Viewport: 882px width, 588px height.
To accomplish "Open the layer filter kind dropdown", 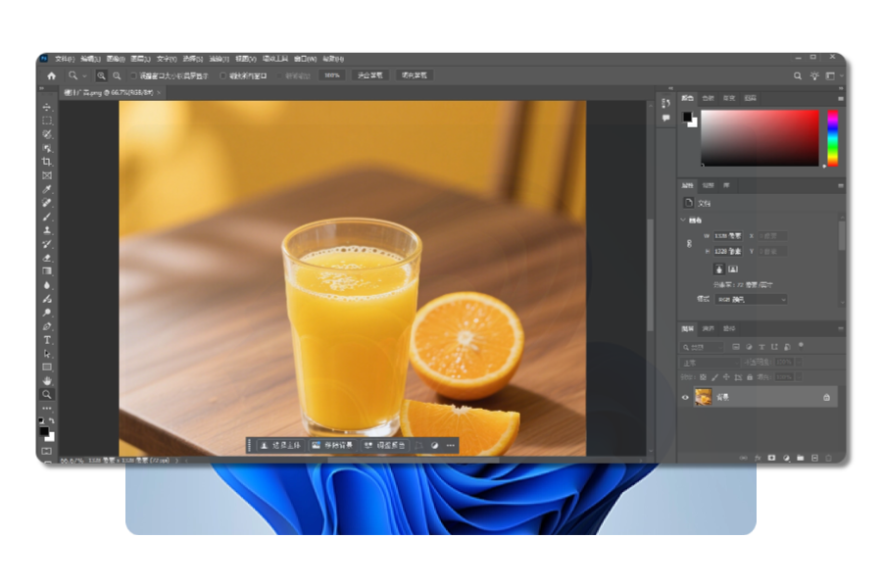I will (x=703, y=347).
